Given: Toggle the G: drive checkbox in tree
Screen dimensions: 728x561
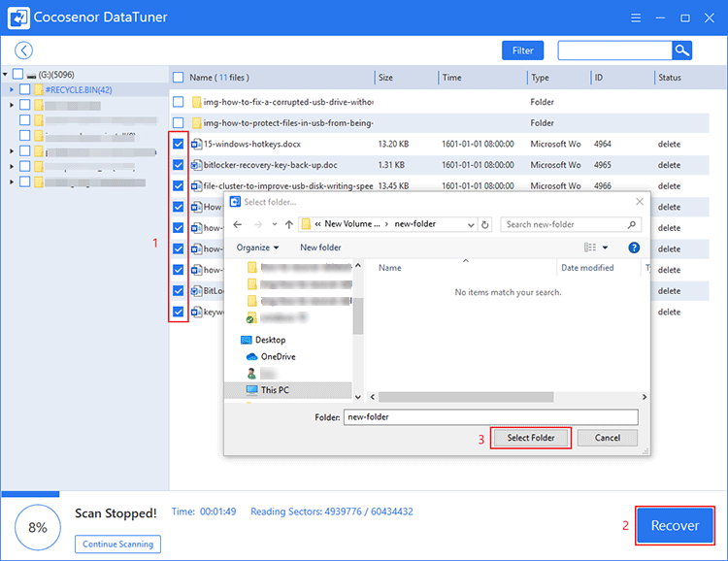Looking at the screenshot, I should click(x=17, y=74).
